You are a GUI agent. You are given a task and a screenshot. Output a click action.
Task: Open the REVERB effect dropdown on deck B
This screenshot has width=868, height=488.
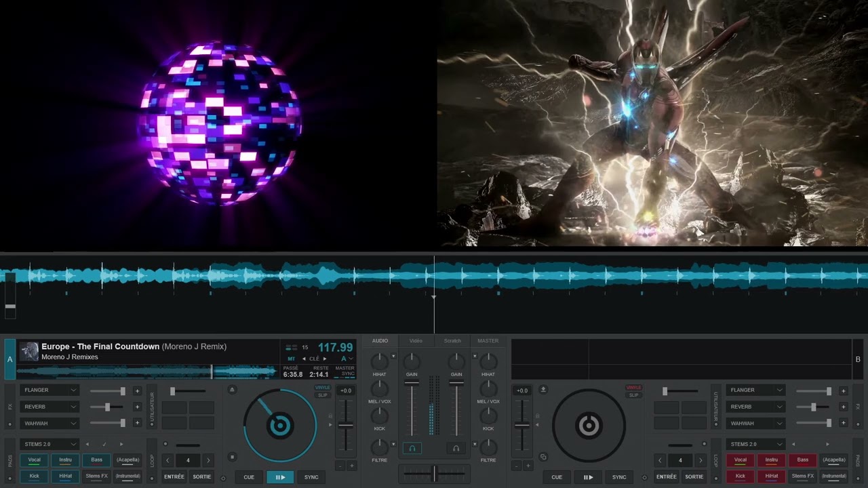pos(756,407)
